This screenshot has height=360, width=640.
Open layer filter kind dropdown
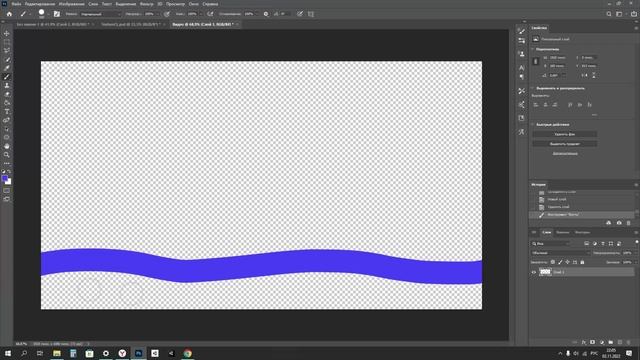click(551, 244)
